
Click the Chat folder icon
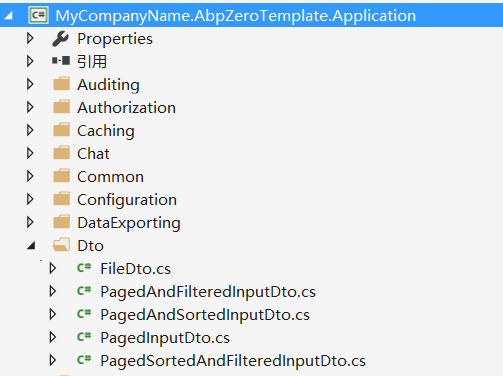click(x=62, y=153)
